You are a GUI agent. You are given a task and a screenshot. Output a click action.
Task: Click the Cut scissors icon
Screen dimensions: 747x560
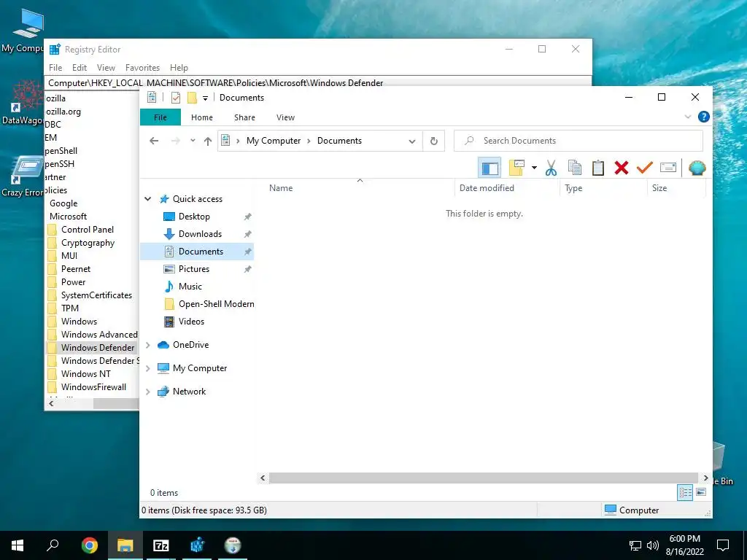551,168
